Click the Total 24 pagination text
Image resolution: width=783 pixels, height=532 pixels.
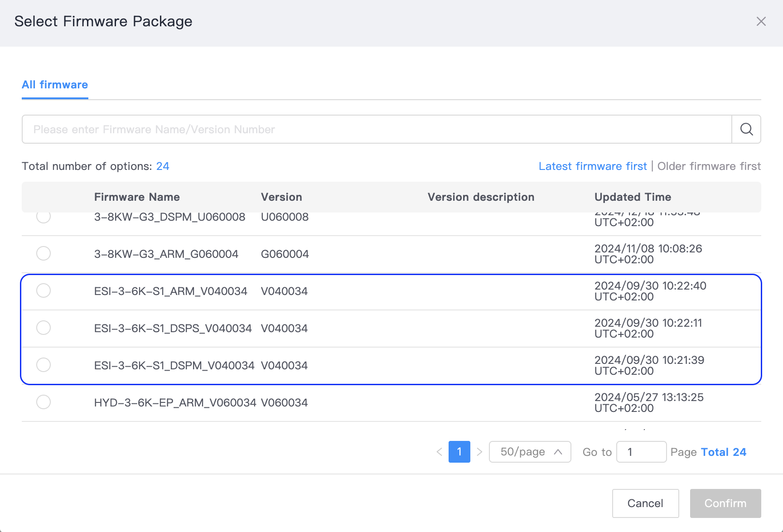click(x=723, y=452)
